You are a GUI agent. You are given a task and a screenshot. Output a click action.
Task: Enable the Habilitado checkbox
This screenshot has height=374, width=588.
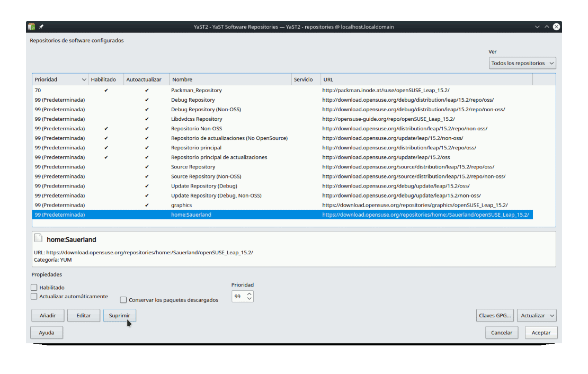34,288
